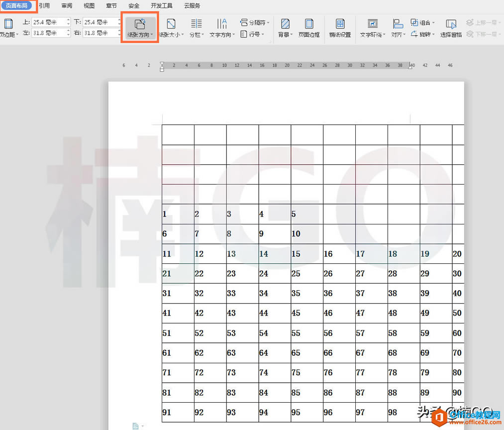
Task: Click 上移一层 bring forward
Action: 483,22
